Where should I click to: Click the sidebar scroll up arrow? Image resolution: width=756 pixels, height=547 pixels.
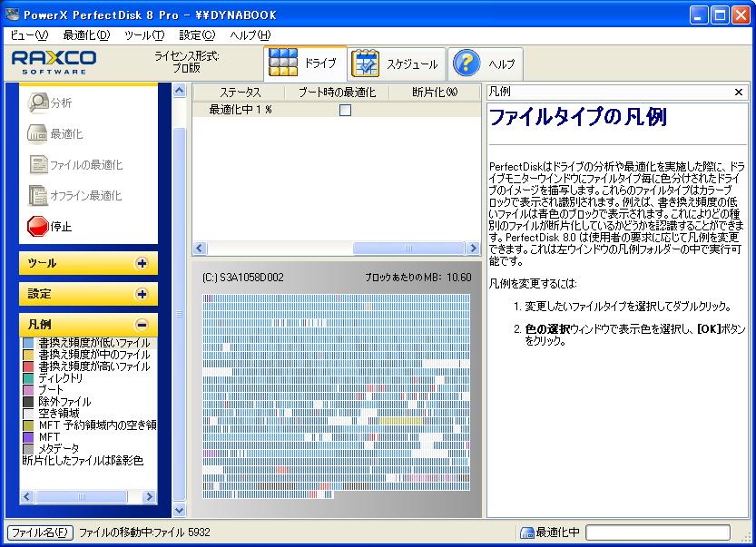pyautogui.click(x=179, y=90)
